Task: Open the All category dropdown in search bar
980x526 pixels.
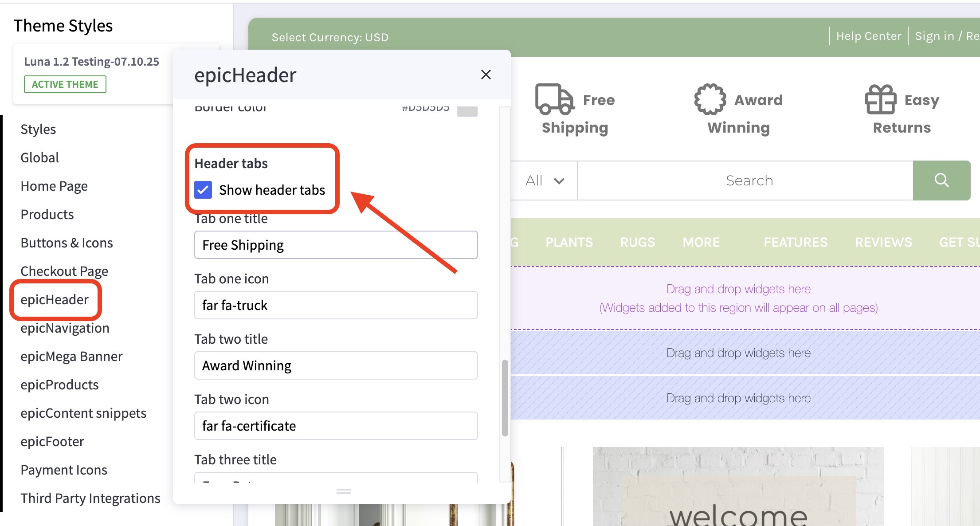Action: [545, 180]
